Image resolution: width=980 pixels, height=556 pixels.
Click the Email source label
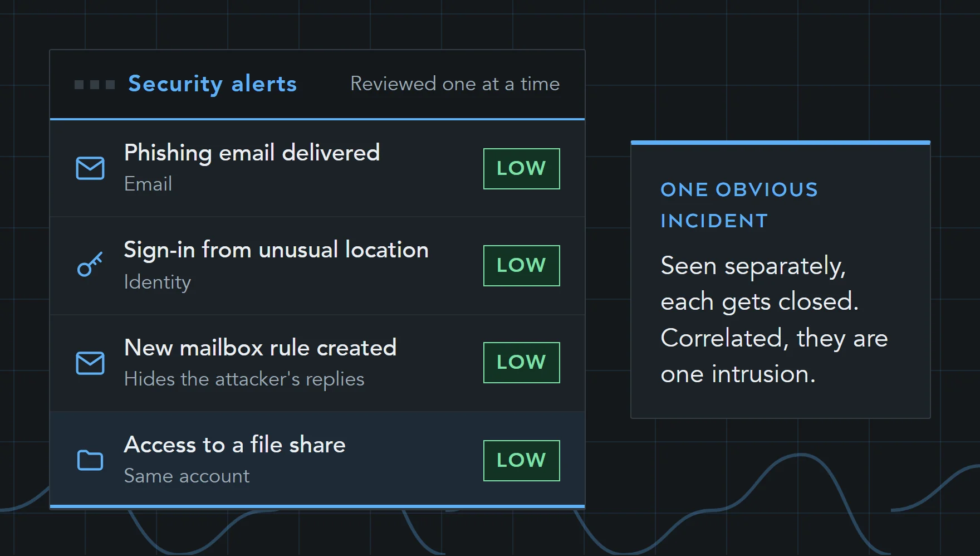click(148, 184)
